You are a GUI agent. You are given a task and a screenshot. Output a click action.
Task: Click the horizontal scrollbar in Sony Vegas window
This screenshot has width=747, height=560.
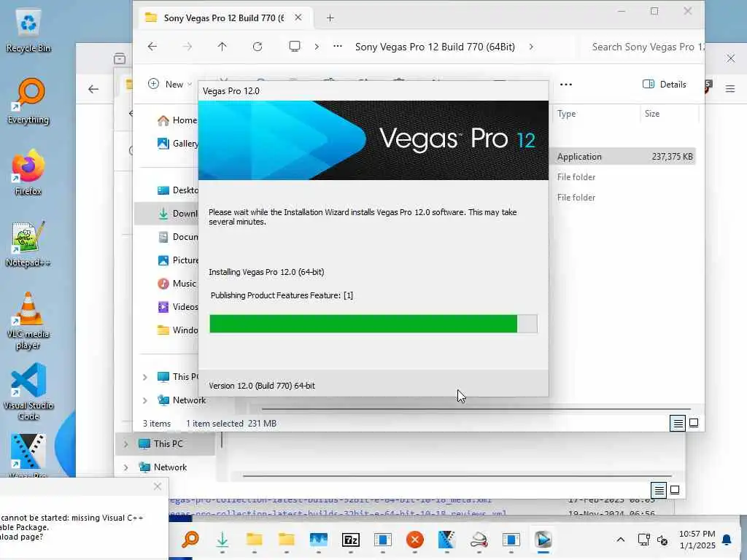click(476, 409)
